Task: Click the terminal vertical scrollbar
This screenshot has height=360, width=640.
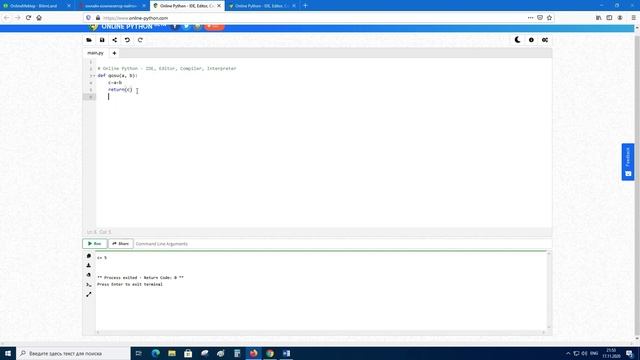Action: [549, 291]
